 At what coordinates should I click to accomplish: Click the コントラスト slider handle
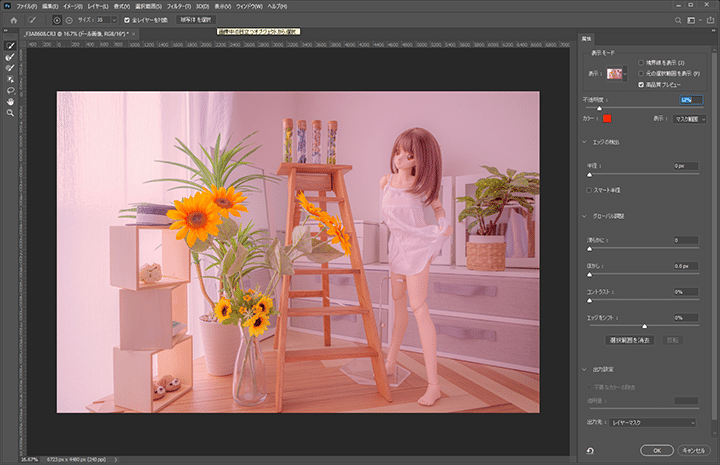[x=590, y=300]
